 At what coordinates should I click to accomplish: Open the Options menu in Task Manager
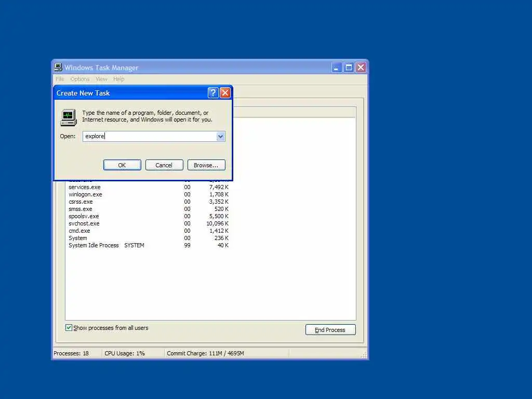(x=80, y=79)
